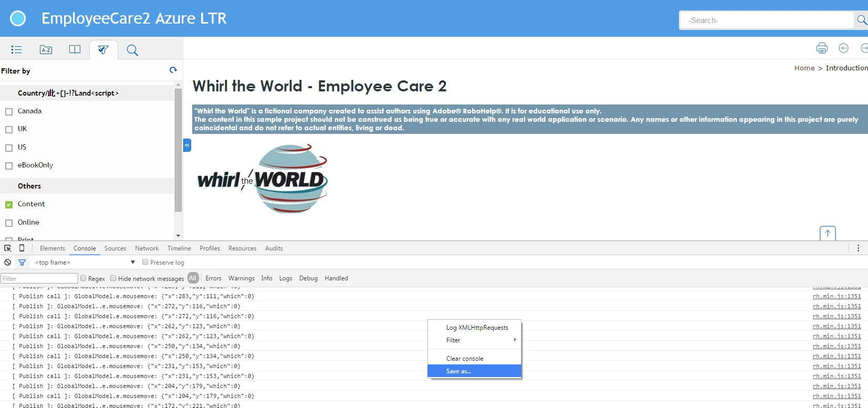The height and width of the screenshot is (408, 868).
Task: Reset filters with the refresh icon
Action: point(173,70)
